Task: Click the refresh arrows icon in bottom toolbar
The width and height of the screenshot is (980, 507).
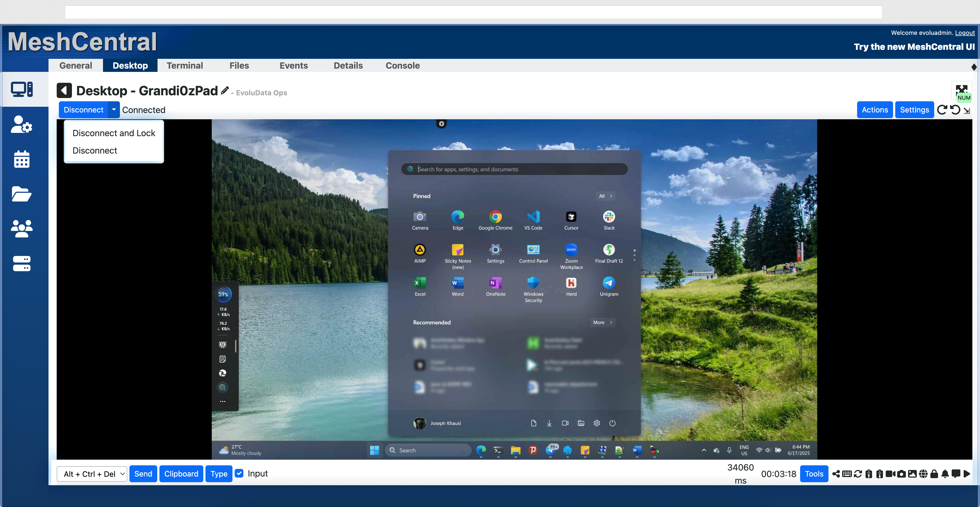Action: (x=858, y=474)
